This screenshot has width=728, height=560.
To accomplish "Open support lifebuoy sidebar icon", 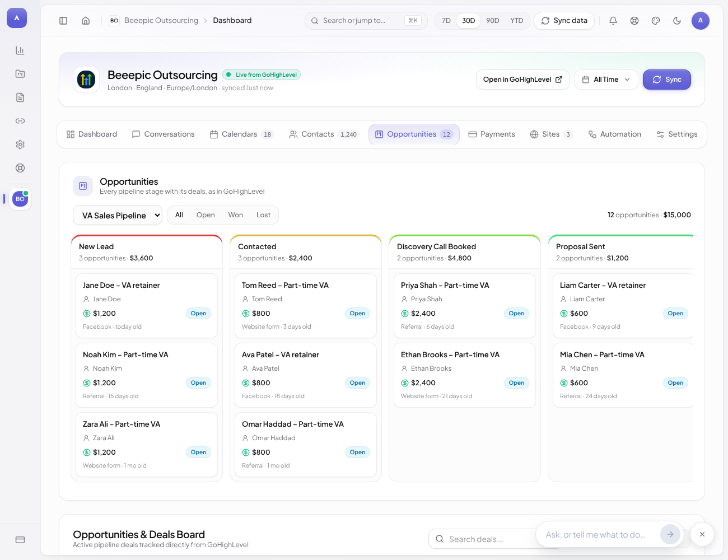I will click(20, 168).
